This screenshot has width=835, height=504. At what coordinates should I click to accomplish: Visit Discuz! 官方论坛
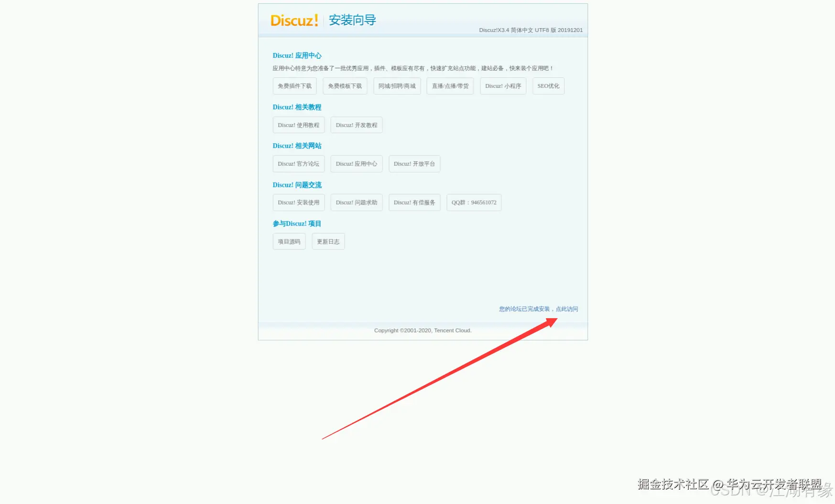pos(299,164)
